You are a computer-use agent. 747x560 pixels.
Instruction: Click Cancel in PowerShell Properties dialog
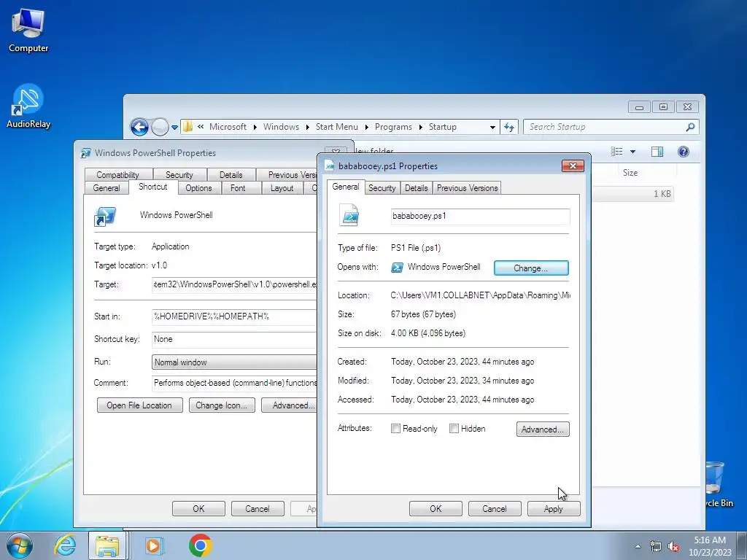coord(258,508)
